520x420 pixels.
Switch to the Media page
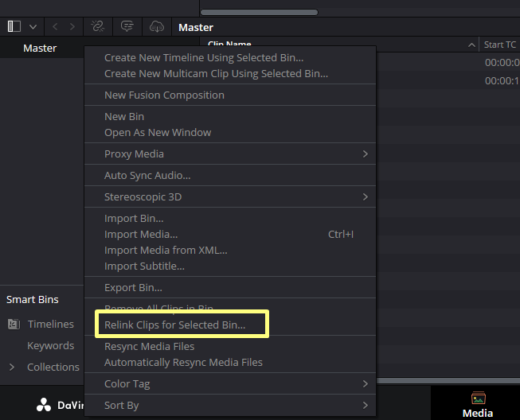coord(478,405)
